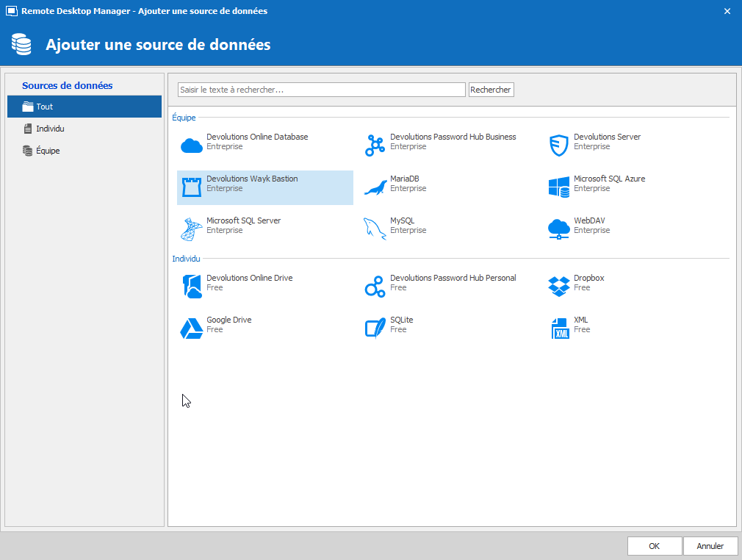Click the database stack icon in header
The image size is (742, 560).
(x=21, y=45)
